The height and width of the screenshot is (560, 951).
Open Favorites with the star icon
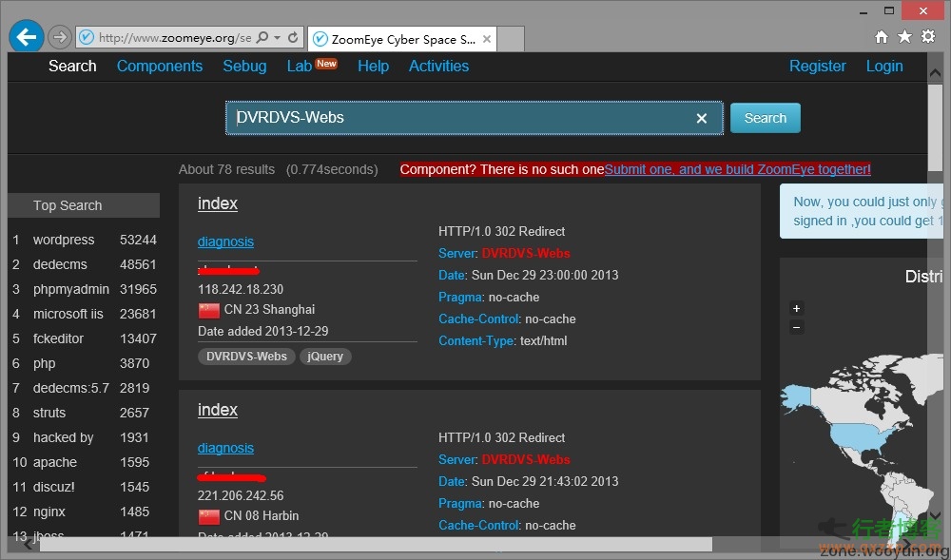click(904, 37)
